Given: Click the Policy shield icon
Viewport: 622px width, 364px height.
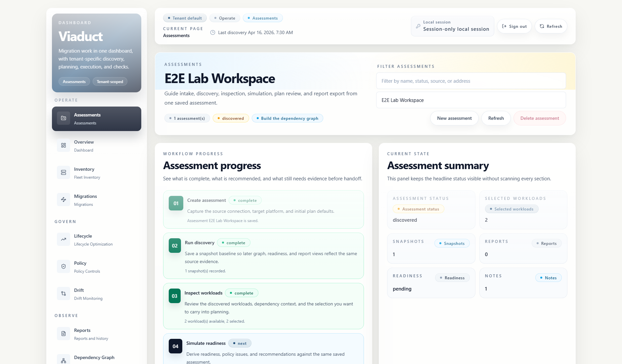Looking at the screenshot, I should (x=64, y=266).
